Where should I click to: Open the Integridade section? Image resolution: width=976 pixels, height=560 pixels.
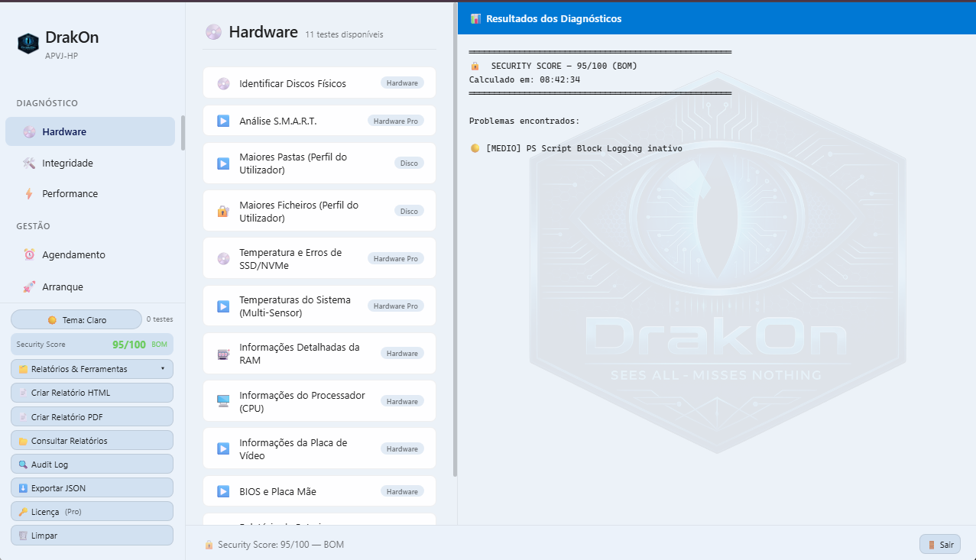pyautogui.click(x=90, y=163)
